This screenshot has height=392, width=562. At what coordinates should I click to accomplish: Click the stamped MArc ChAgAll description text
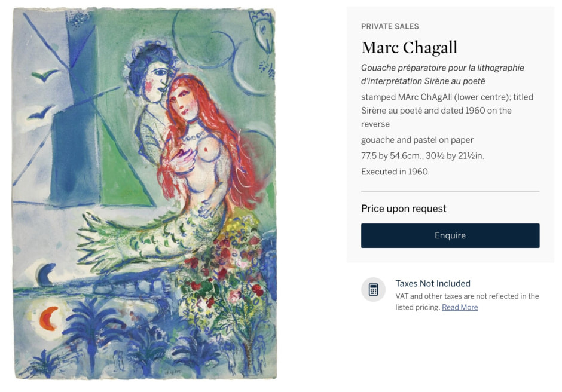[x=447, y=111]
